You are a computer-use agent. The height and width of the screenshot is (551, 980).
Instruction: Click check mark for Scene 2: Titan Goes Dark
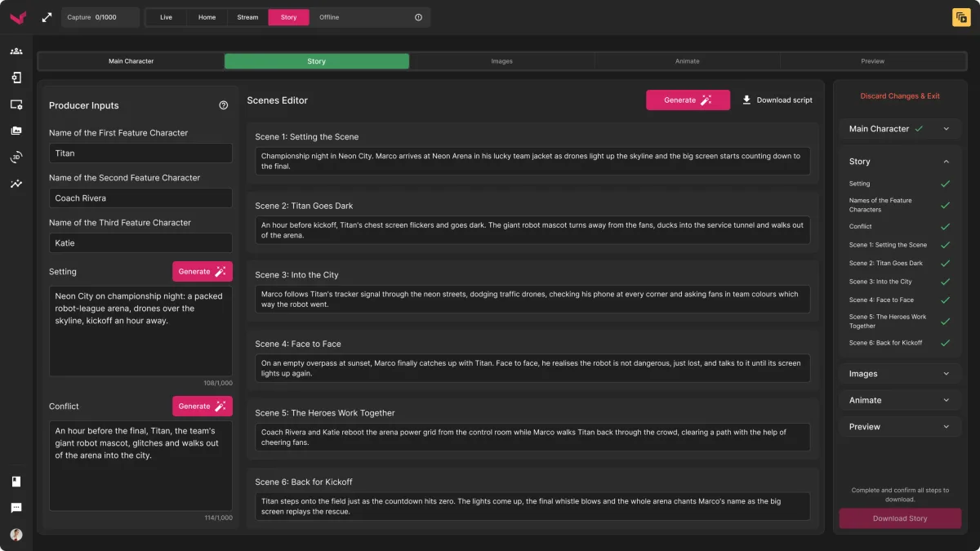946,263
